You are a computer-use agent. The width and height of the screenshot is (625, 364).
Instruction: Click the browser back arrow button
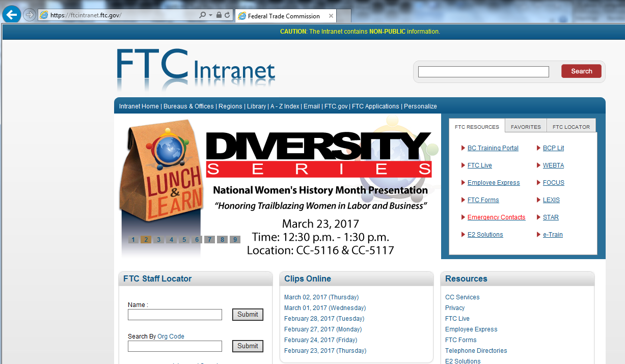coord(12,15)
